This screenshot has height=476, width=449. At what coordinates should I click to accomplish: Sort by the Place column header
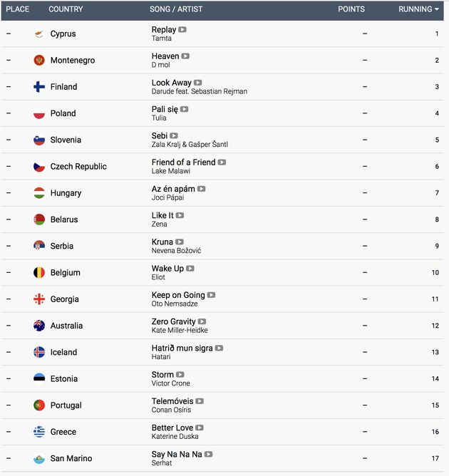[18, 9]
